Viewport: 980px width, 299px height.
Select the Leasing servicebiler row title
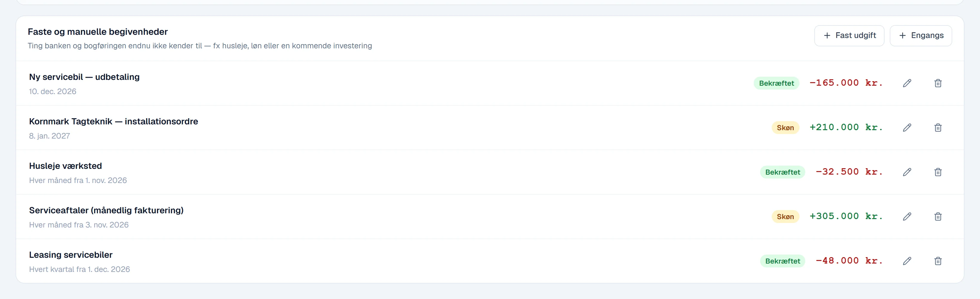point(71,255)
